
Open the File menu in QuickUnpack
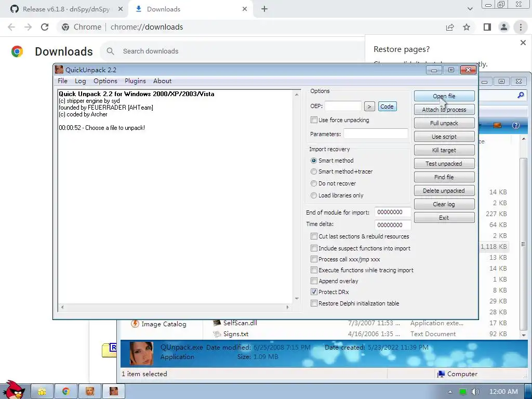point(62,81)
